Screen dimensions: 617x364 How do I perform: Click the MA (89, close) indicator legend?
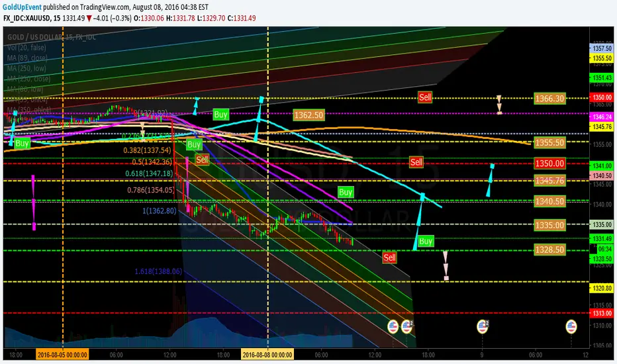27,58
